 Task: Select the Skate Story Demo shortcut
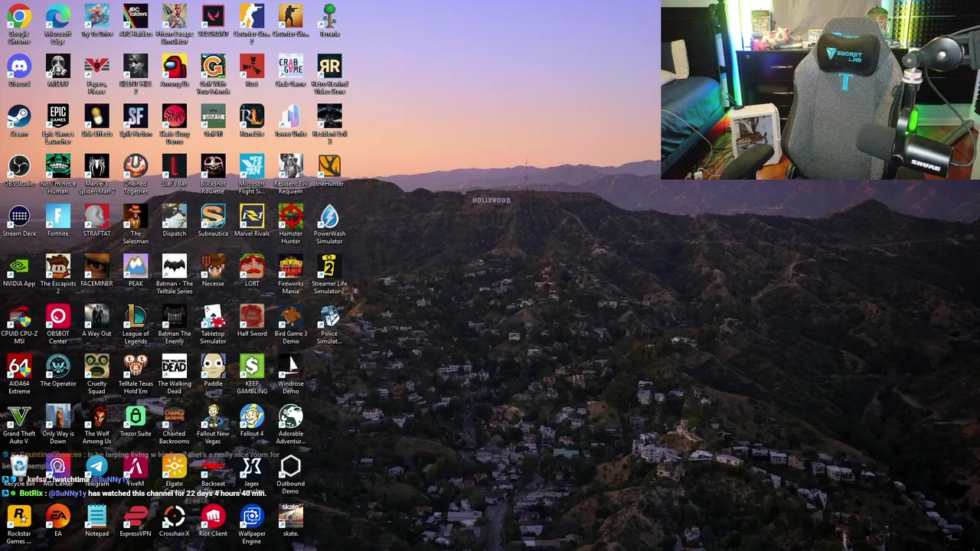[174, 124]
